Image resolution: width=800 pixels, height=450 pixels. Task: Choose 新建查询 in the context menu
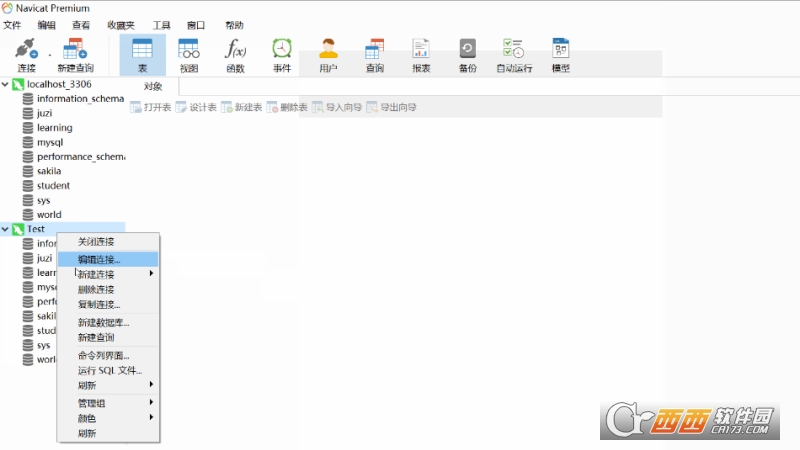point(108,337)
